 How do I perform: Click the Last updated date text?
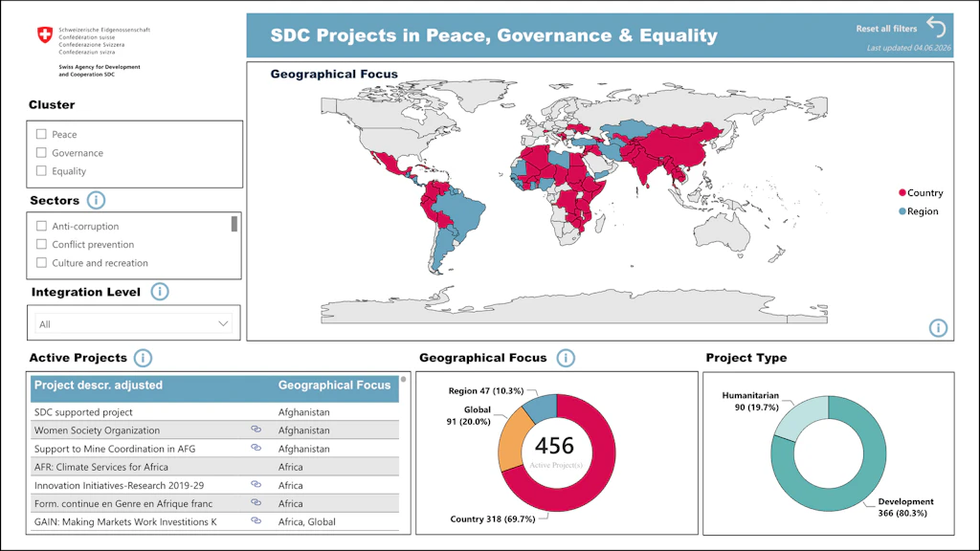click(909, 48)
